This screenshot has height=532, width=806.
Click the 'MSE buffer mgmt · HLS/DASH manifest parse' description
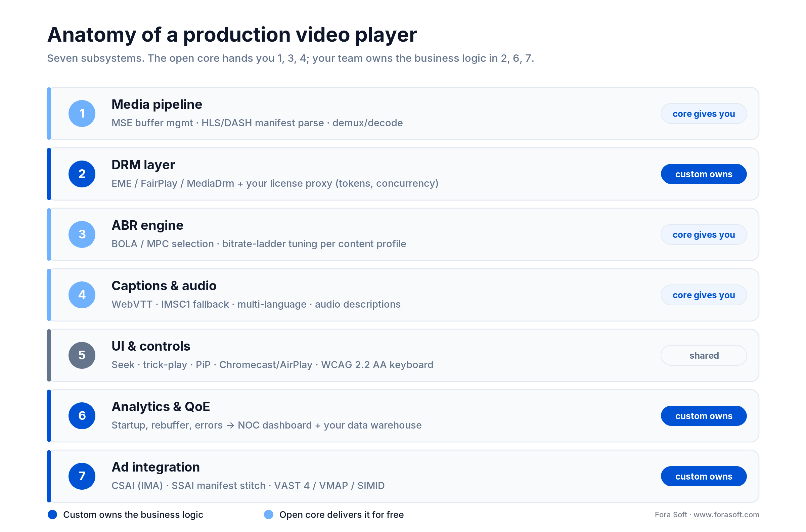point(257,123)
